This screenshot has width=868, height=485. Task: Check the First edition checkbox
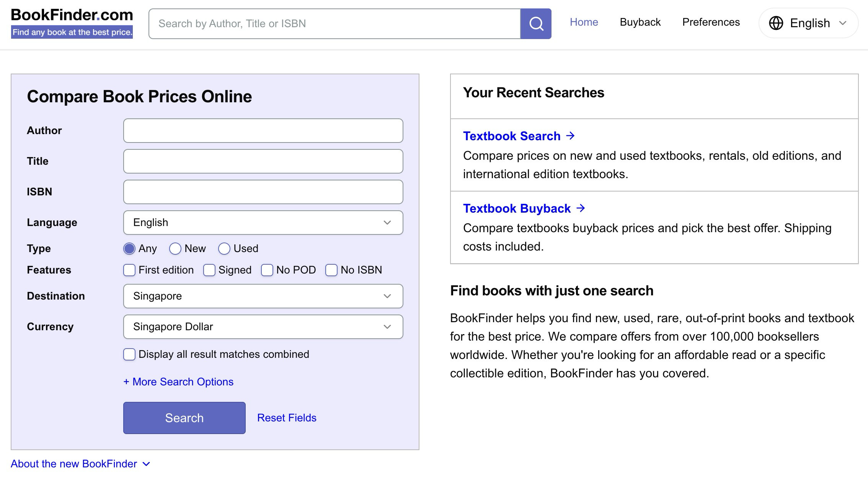[x=129, y=270]
